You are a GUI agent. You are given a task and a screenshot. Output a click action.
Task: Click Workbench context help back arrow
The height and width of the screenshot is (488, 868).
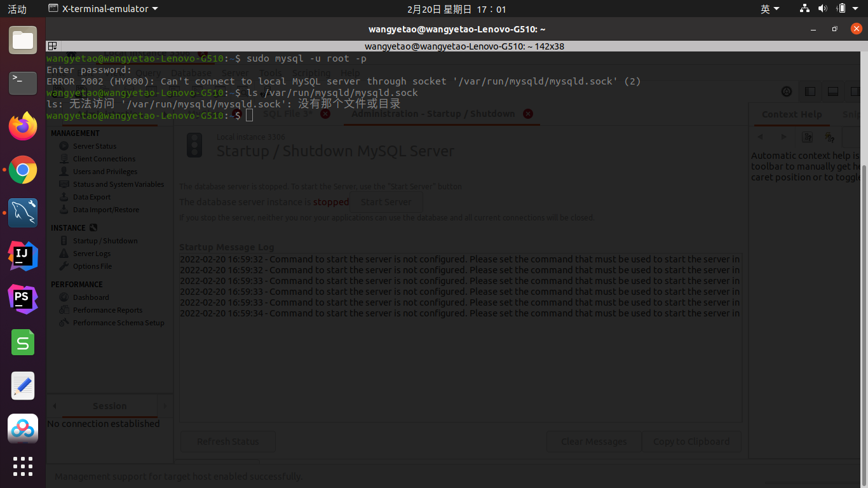(760, 137)
